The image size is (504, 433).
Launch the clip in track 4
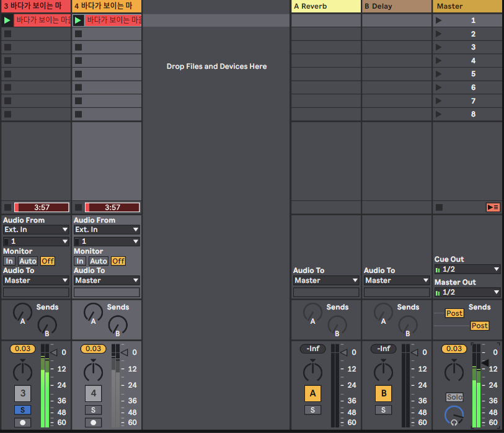(x=77, y=20)
